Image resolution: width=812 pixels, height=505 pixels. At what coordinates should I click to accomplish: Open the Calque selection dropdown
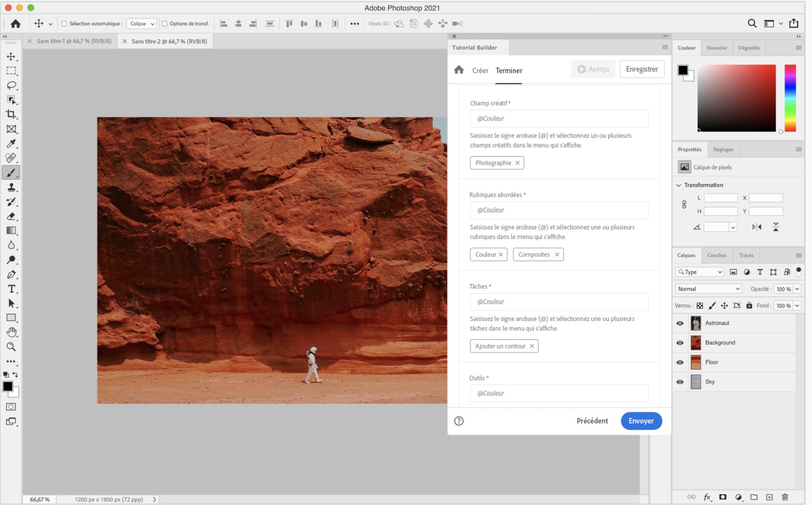pyautogui.click(x=141, y=24)
